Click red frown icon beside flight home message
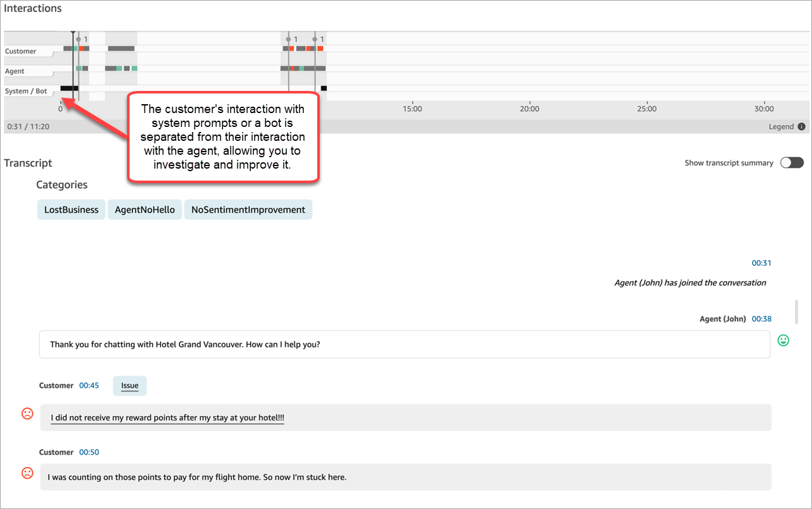Screen dimensions: 812x509 click(27, 472)
